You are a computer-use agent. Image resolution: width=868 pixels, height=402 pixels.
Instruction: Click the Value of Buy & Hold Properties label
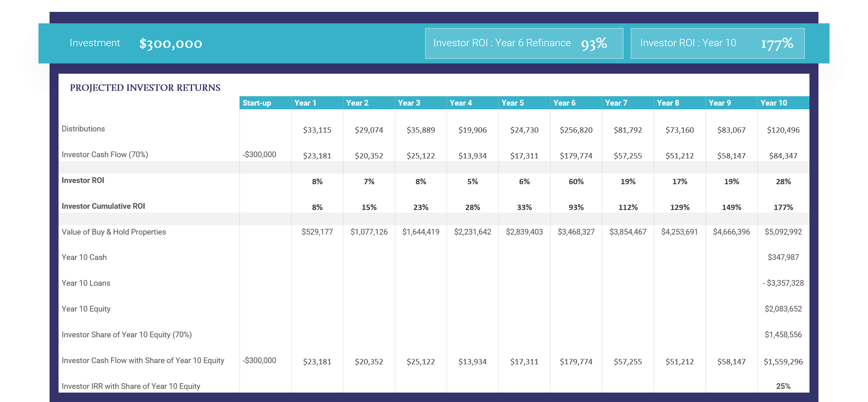pos(114,232)
